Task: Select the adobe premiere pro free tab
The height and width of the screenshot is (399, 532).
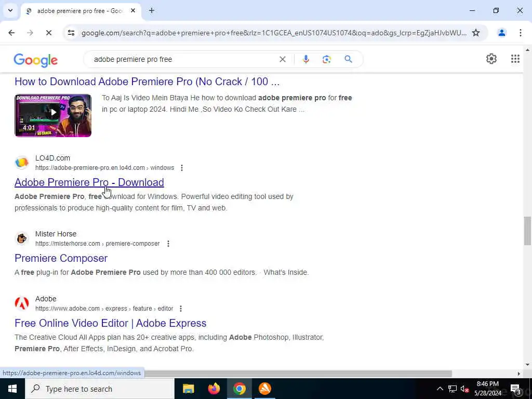Action: [x=81, y=11]
